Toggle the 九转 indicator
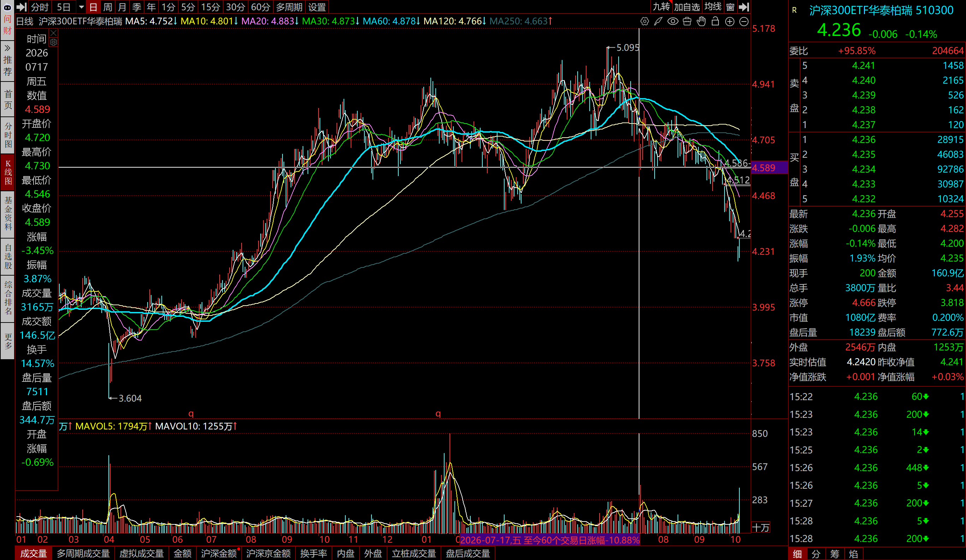 [661, 6]
